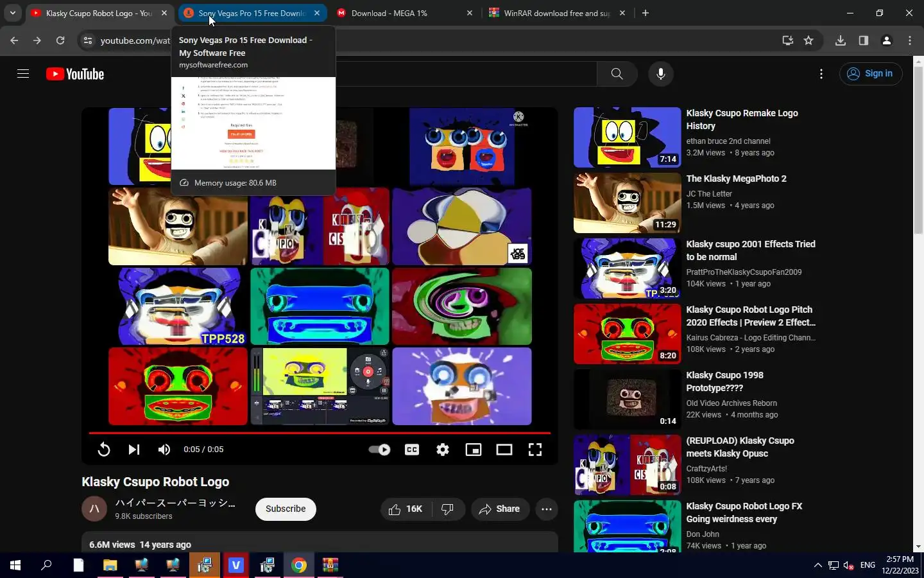The image size is (924, 578).
Task: Open The Klasky MegaPhoto 2 thumbnail
Action: coord(627,203)
